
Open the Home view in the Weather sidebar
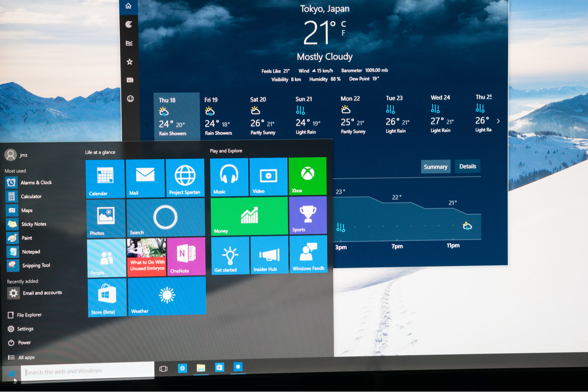pyautogui.click(x=129, y=6)
